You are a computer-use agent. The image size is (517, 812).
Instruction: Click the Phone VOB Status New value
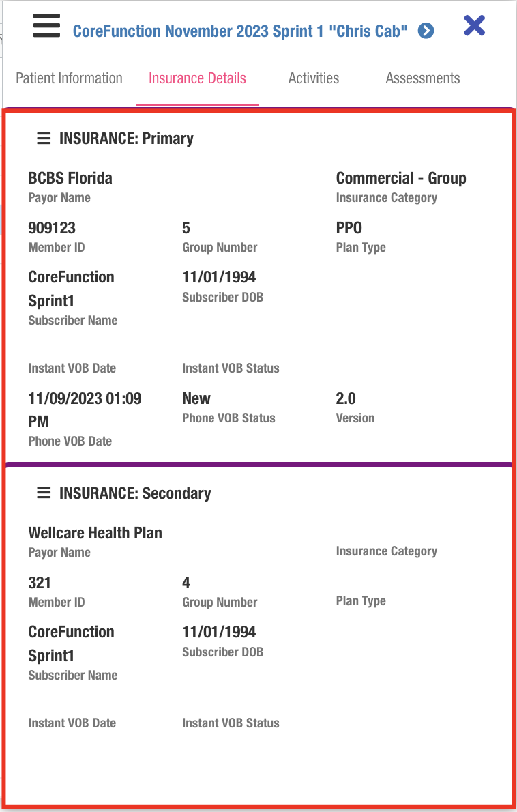[196, 398]
